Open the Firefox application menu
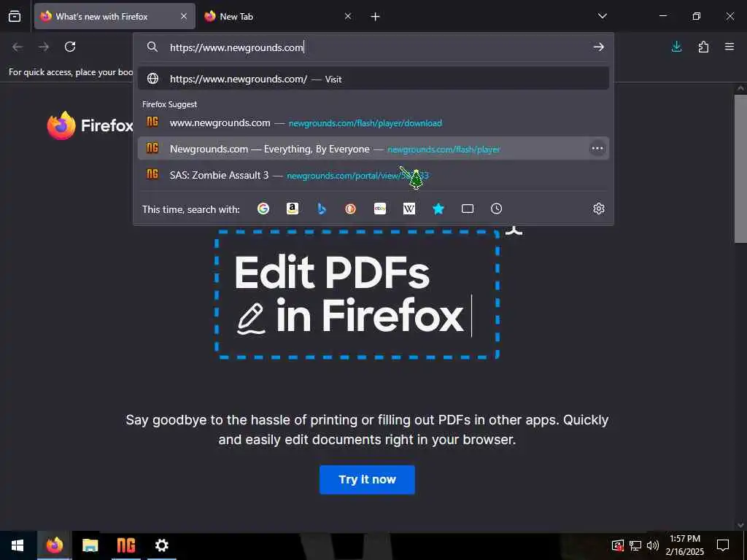The height and width of the screenshot is (560, 747). [x=729, y=47]
